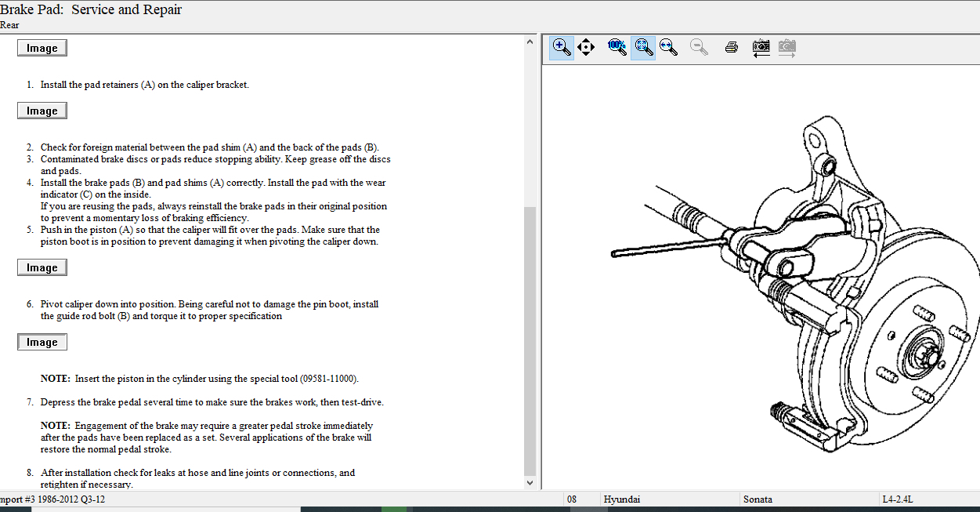Click Sonata in the status bar
The width and height of the screenshot is (980, 512).
tap(758, 499)
